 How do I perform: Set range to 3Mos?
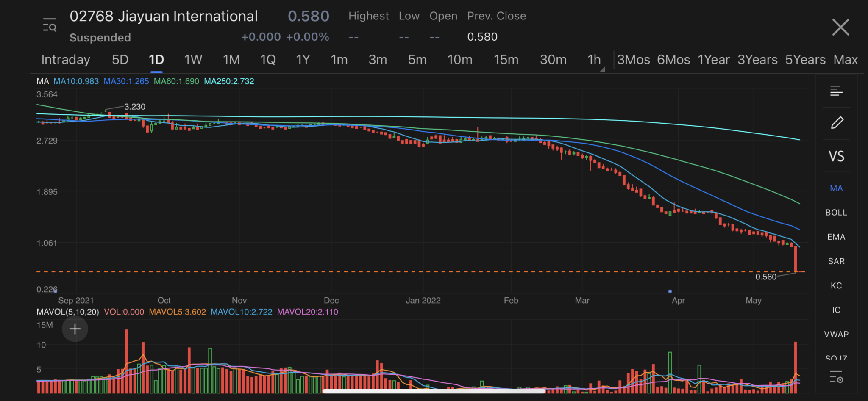[634, 60]
